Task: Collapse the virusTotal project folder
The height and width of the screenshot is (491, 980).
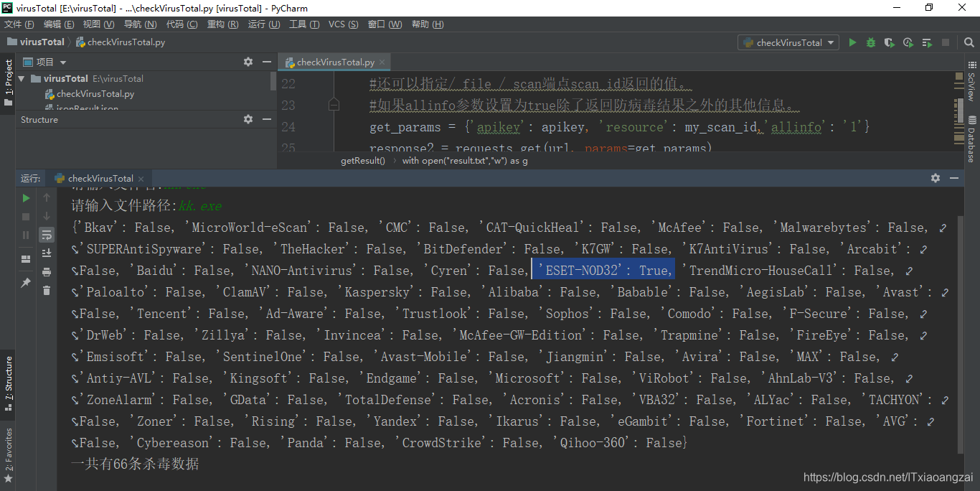Action: pos(22,78)
